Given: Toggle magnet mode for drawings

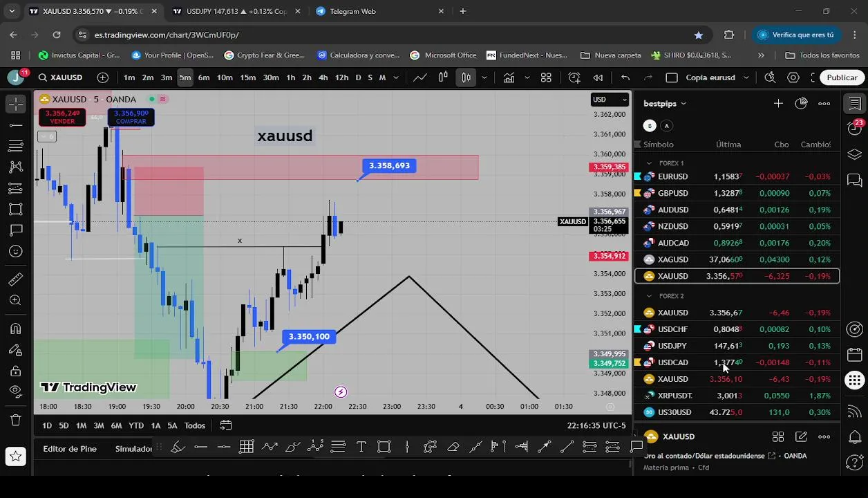Looking at the screenshot, I should click(16, 329).
